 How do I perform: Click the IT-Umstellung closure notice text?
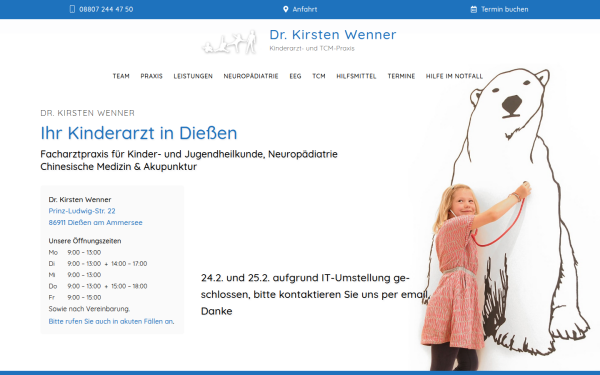pos(315,294)
